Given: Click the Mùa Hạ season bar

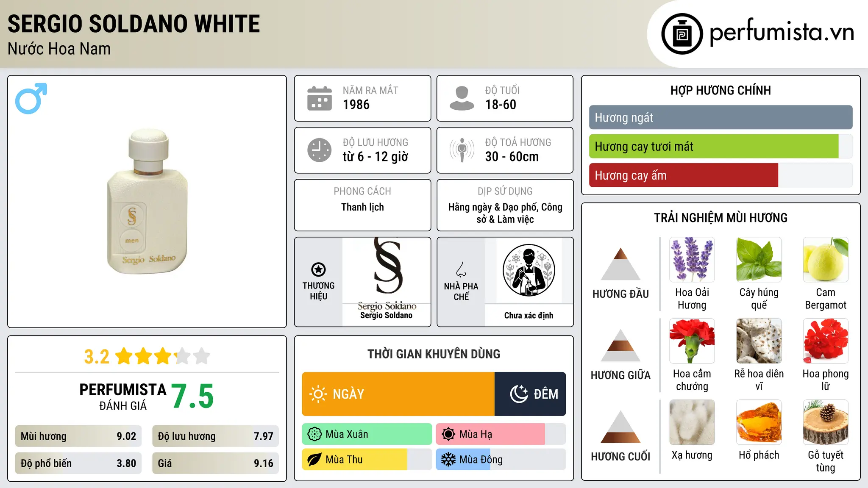Looking at the screenshot, I should pos(501,434).
